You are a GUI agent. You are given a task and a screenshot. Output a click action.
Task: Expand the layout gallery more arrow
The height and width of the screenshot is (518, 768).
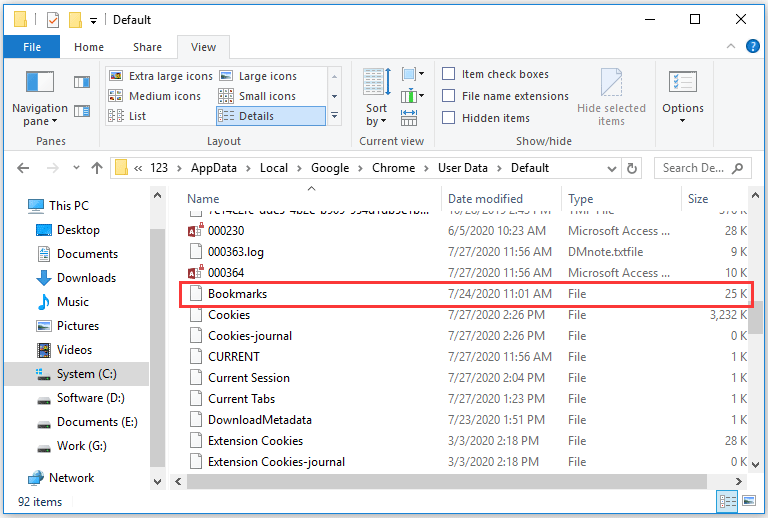(335, 116)
